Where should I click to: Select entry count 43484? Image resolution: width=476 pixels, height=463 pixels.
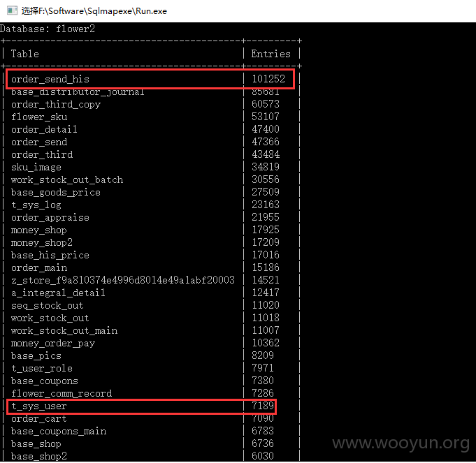click(266, 154)
